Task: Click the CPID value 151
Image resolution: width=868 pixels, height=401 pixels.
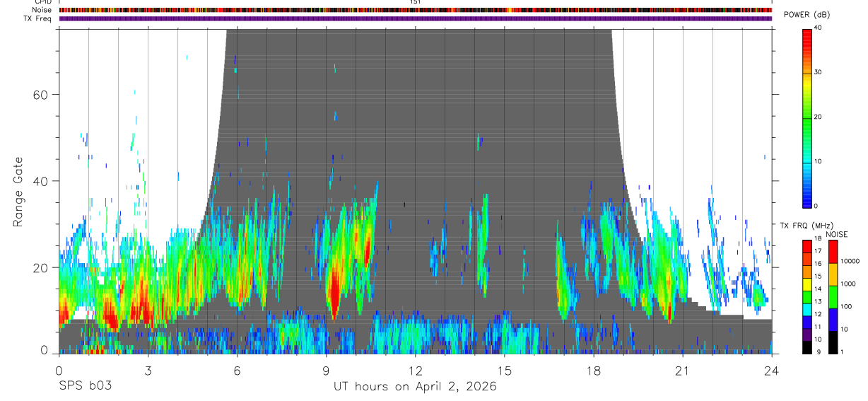Action: click(415, 2)
